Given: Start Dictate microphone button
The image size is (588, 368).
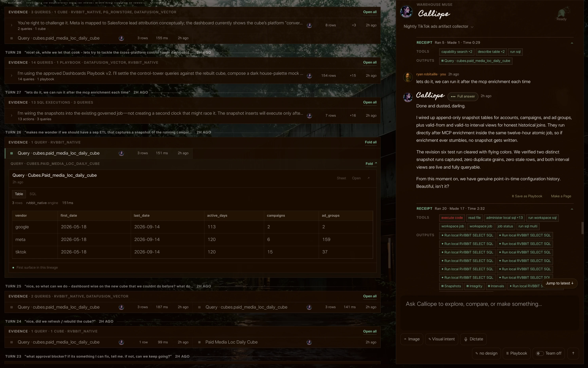Looking at the screenshot, I should tap(473, 339).
